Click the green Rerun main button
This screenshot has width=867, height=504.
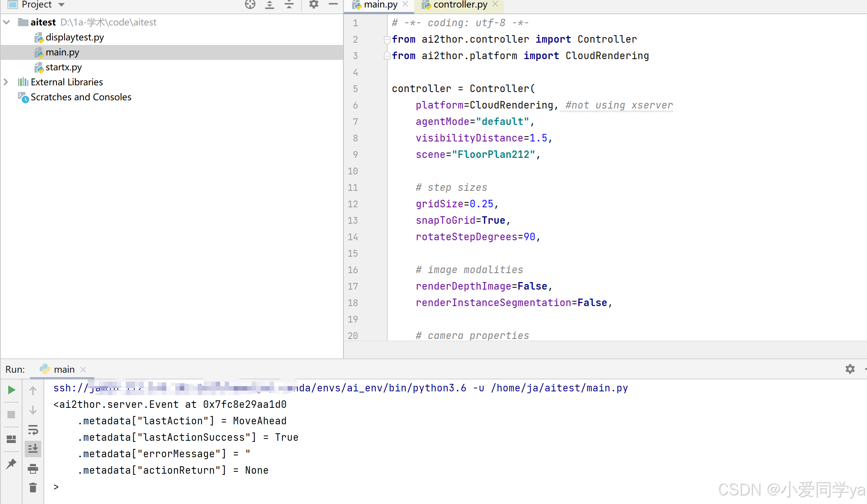click(12, 390)
